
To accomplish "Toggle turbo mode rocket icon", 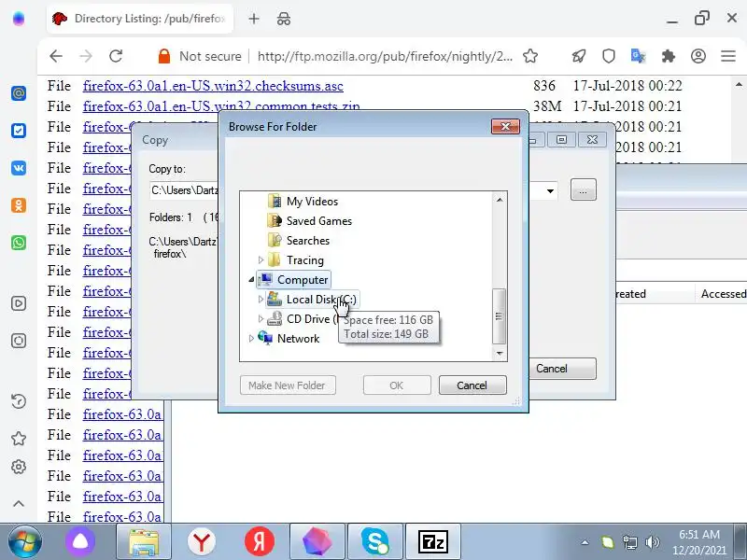I will 579,56.
